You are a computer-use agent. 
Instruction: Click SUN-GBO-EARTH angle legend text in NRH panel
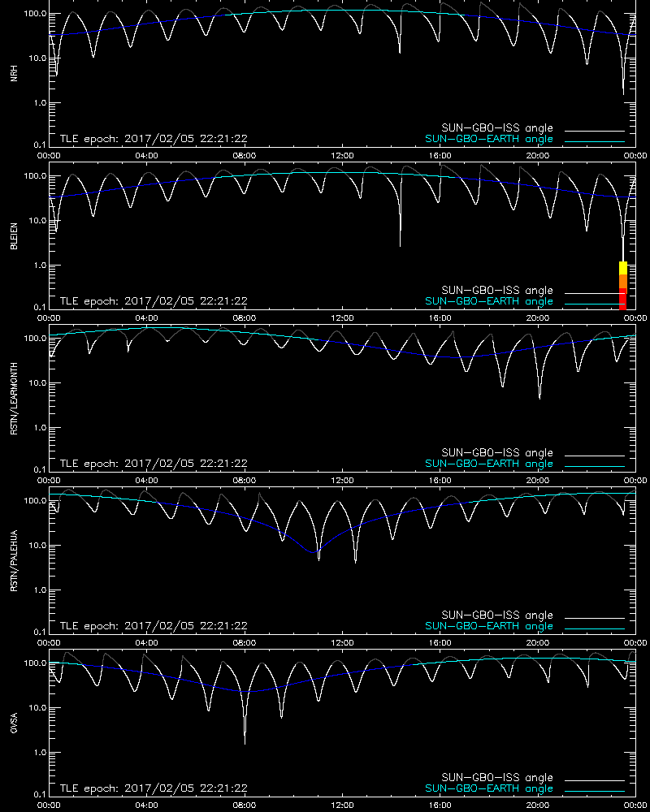click(x=489, y=139)
